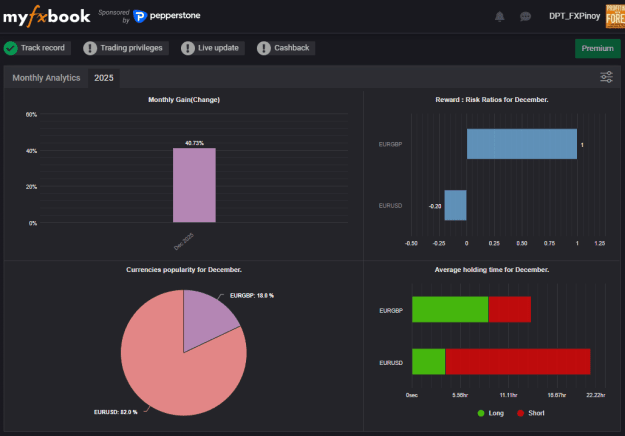Viewport: 625px width, 436px height.
Task: Open the DPT_FXPinoy username menu
Action: pos(574,16)
